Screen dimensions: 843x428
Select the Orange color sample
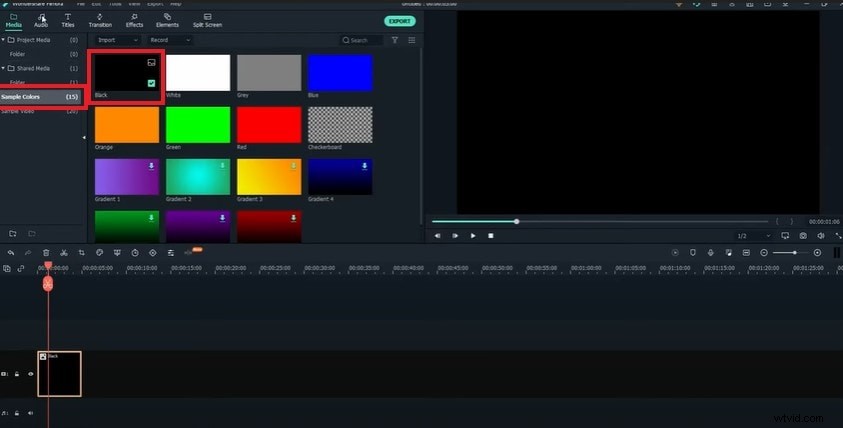coord(127,125)
